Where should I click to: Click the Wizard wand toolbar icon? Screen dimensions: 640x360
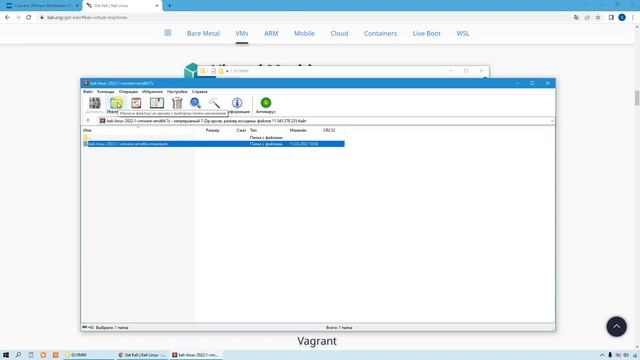214,103
